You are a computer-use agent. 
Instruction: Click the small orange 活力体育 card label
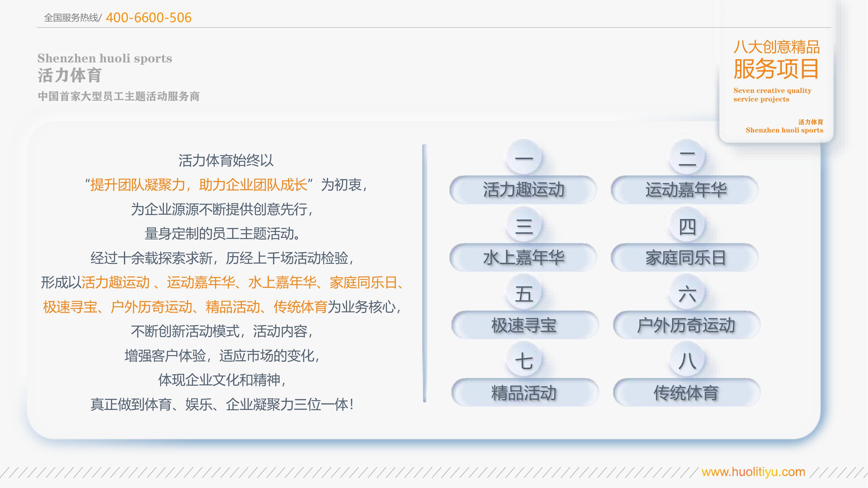[811, 122]
